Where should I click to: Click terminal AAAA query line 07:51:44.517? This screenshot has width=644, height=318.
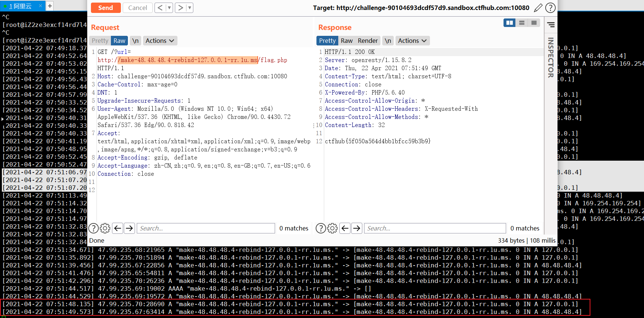187,288
